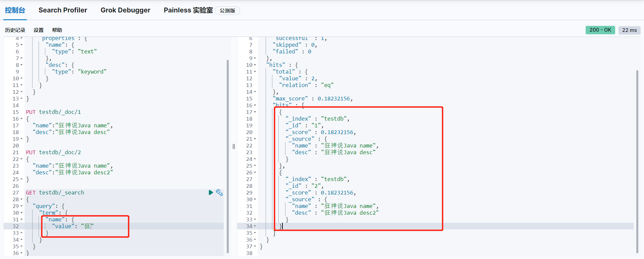Collapse _source fold at response line 21
Image resolution: width=644 pixels, height=259 pixels.
tap(255, 139)
